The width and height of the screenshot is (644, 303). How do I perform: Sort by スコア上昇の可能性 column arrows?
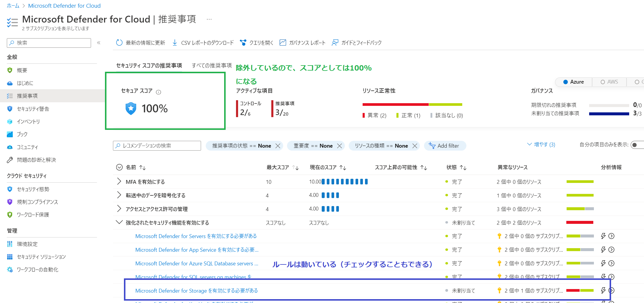coord(424,168)
